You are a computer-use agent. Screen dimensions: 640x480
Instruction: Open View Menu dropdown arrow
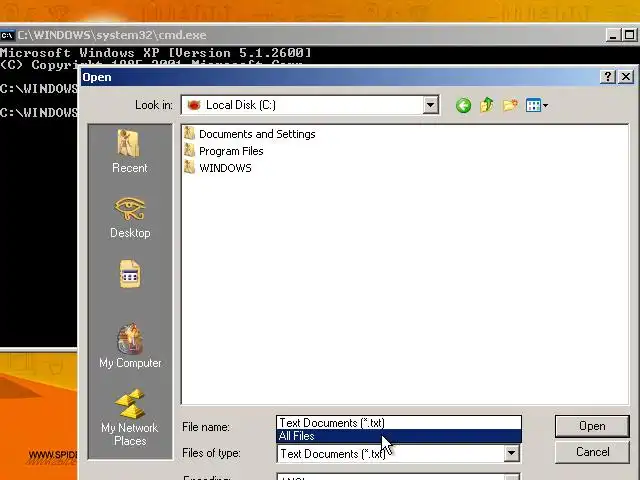(546, 106)
